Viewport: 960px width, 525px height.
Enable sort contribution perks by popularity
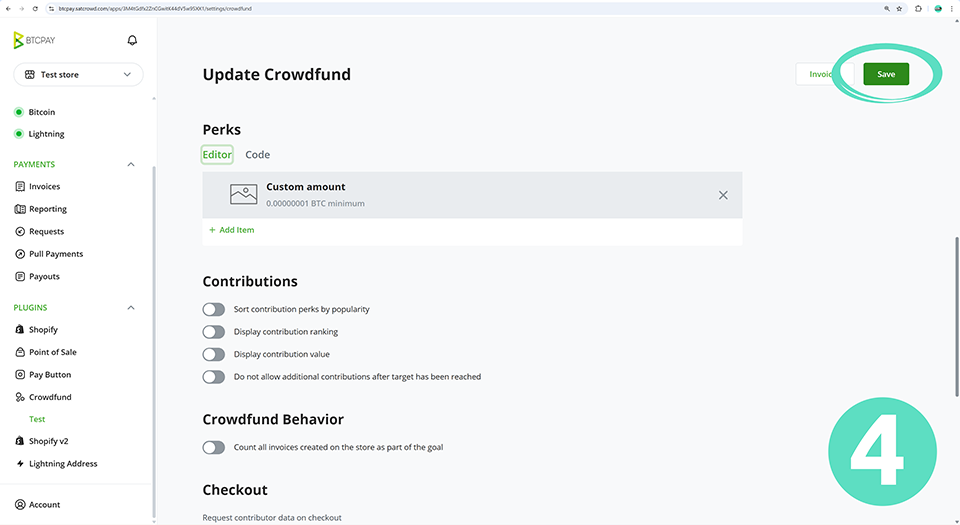(x=214, y=309)
